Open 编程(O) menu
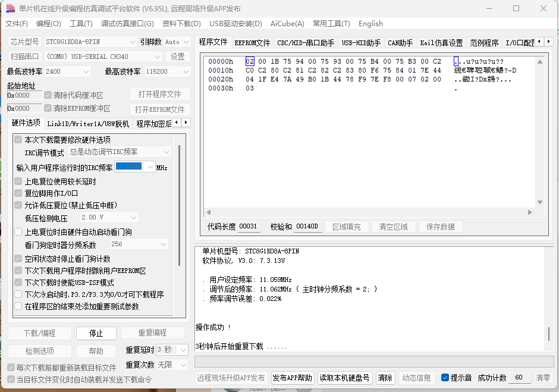The width and height of the screenshot is (559, 392). pyautogui.click(x=49, y=24)
